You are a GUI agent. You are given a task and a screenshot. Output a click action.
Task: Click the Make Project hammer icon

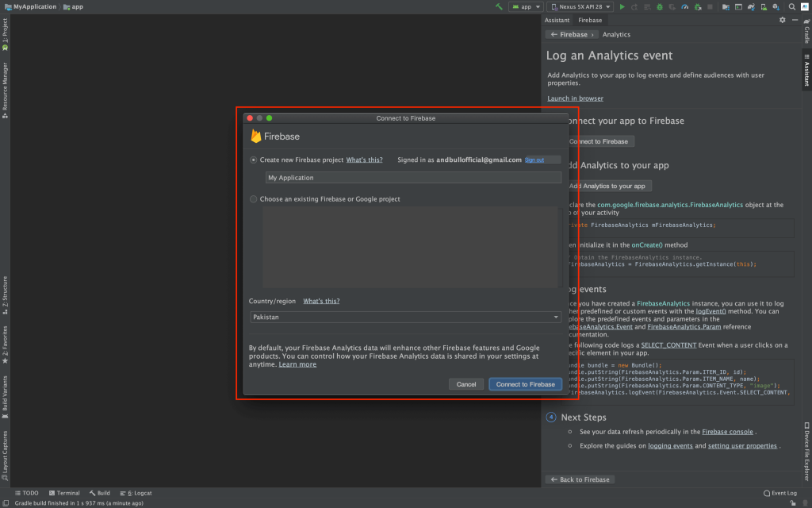tap(499, 6)
